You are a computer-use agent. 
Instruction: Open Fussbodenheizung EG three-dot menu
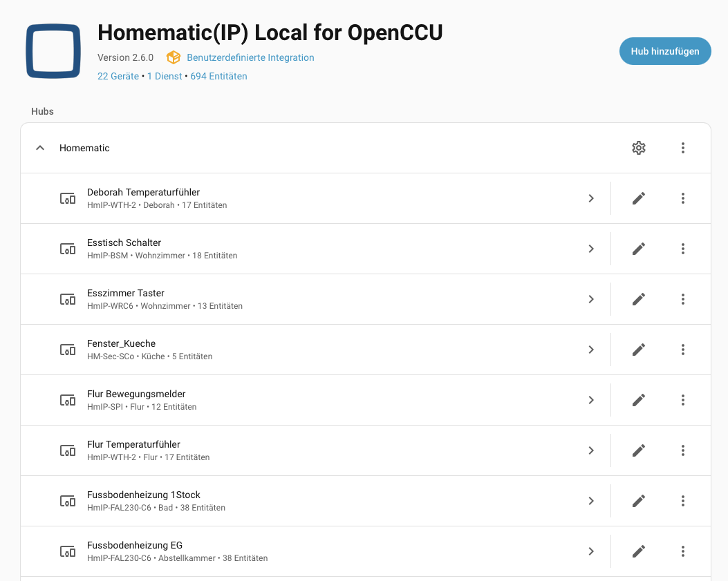pos(683,551)
